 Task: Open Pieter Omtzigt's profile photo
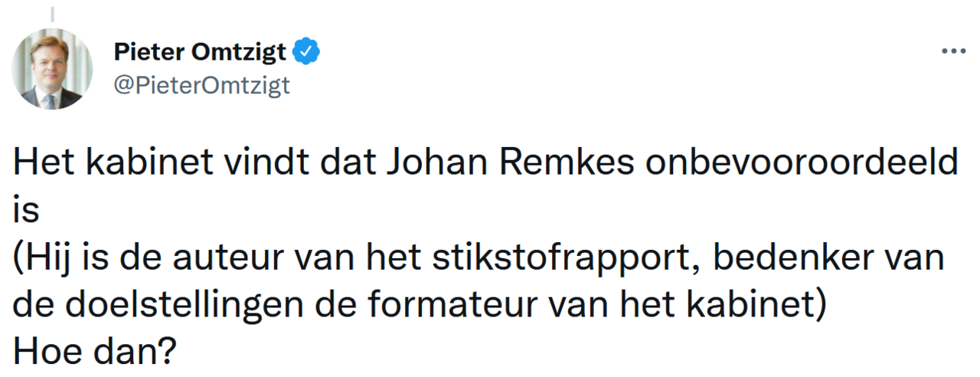[51, 69]
